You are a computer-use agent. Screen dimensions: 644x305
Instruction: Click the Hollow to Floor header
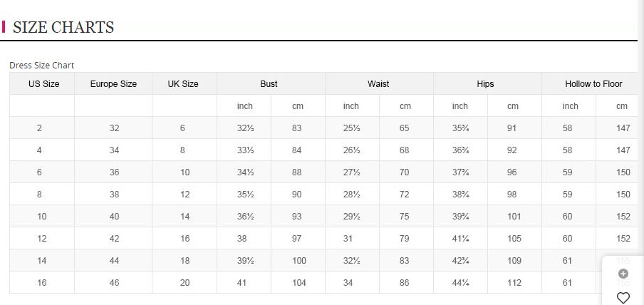click(x=594, y=84)
